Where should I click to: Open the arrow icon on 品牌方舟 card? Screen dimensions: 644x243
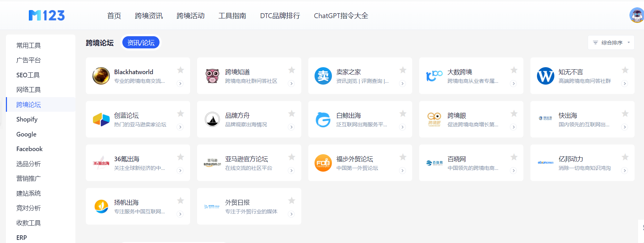[291, 127]
